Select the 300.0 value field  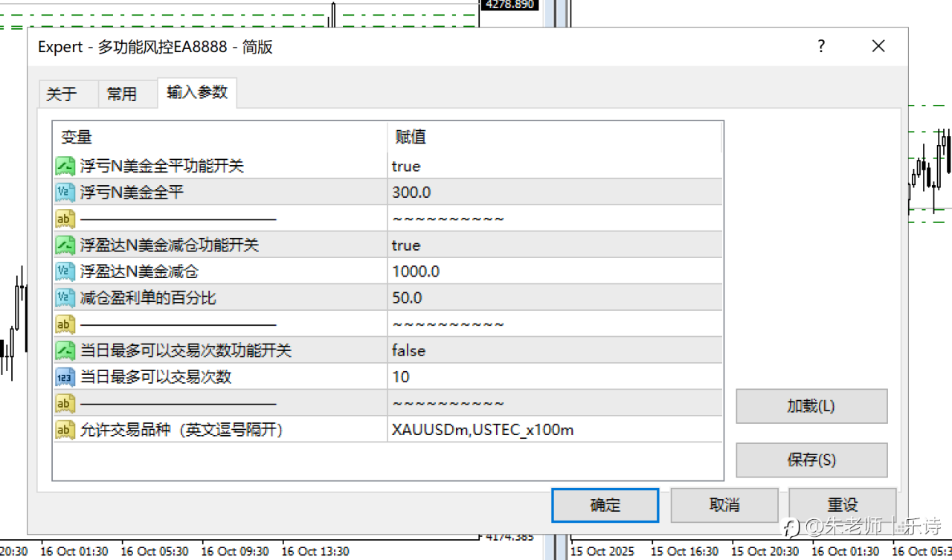point(555,193)
